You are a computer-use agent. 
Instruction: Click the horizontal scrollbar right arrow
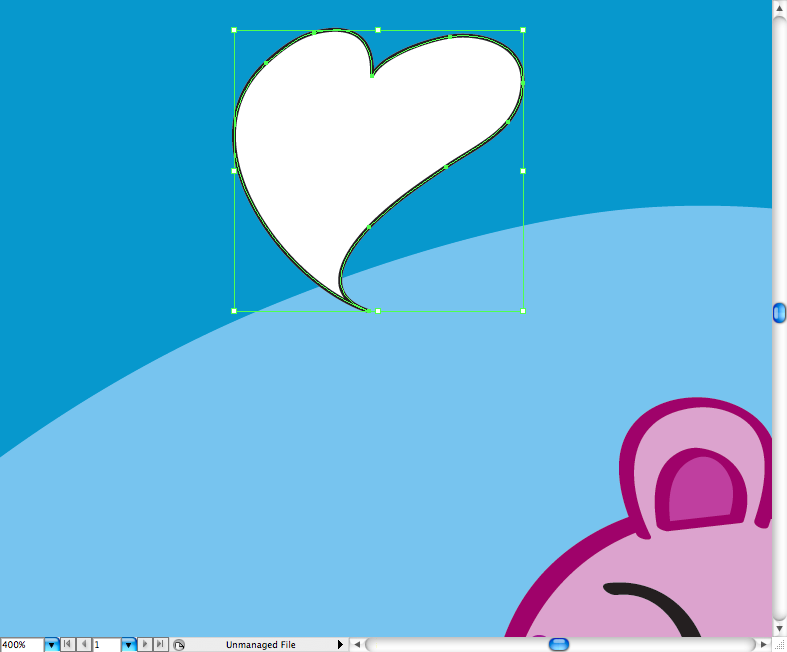[762, 645]
